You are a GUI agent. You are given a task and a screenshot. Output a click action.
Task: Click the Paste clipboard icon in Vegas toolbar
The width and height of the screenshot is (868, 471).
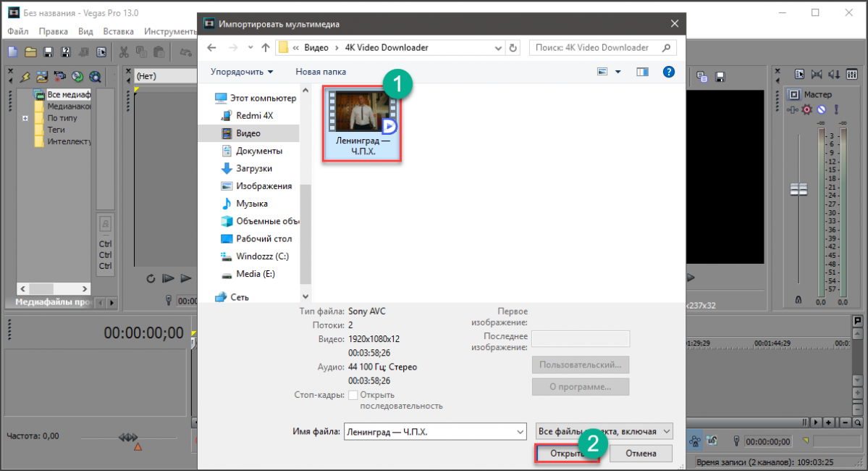click(159, 52)
